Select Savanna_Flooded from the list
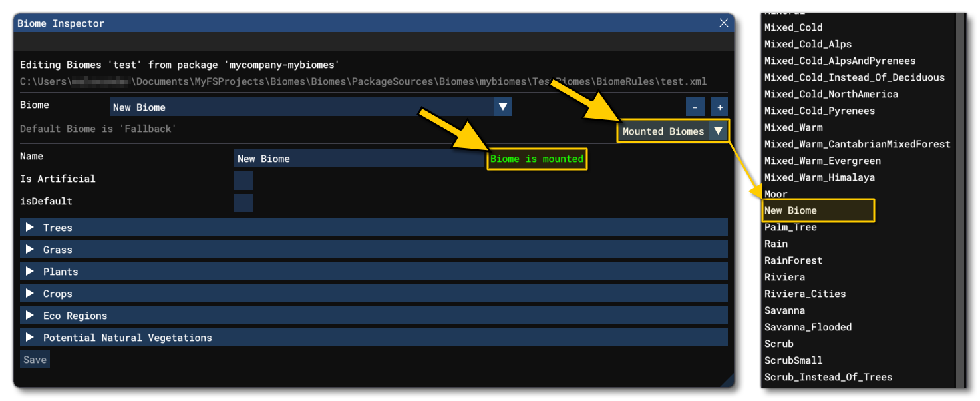980x401 pixels. 808,327
